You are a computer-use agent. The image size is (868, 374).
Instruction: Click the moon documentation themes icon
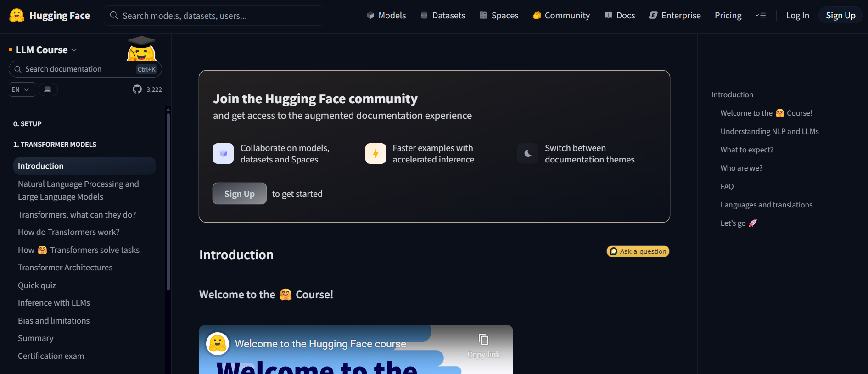coord(528,154)
